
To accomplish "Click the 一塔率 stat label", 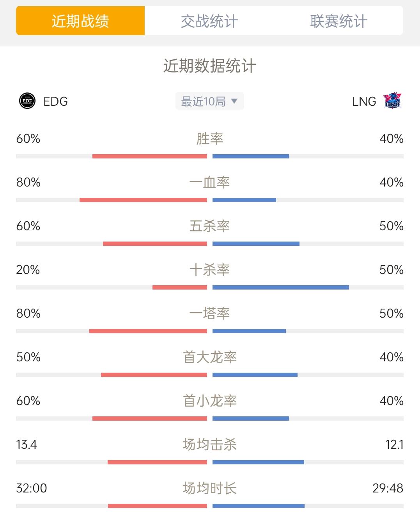I will coord(210,313).
